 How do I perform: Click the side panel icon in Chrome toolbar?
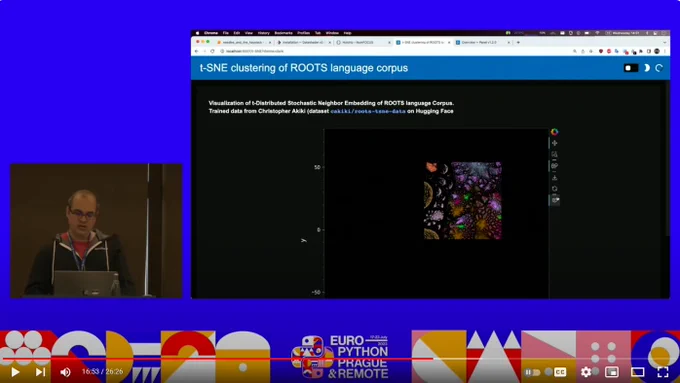(649, 51)
